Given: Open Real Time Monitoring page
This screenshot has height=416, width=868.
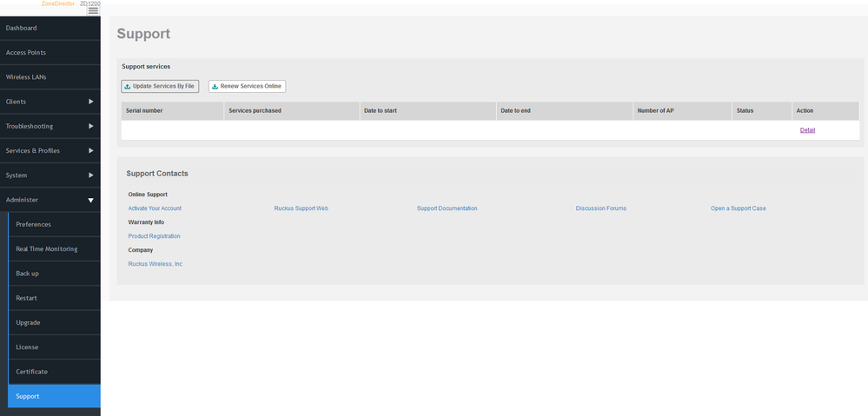Looking at the screenshot, I should [47, 248].
